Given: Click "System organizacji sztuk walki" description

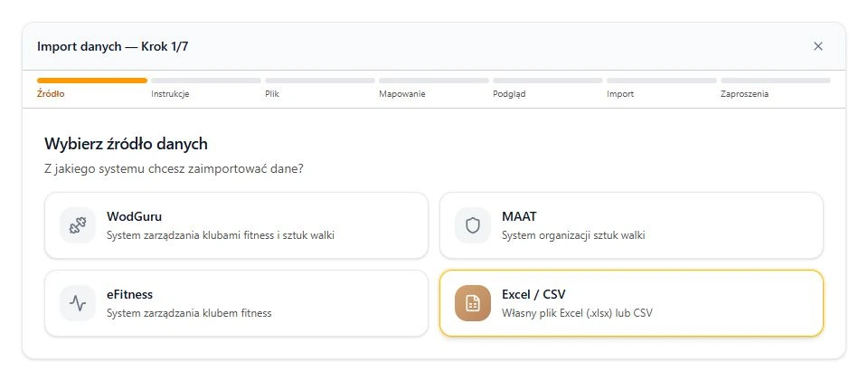Looking at the screenshot, I should click(573, 235).
